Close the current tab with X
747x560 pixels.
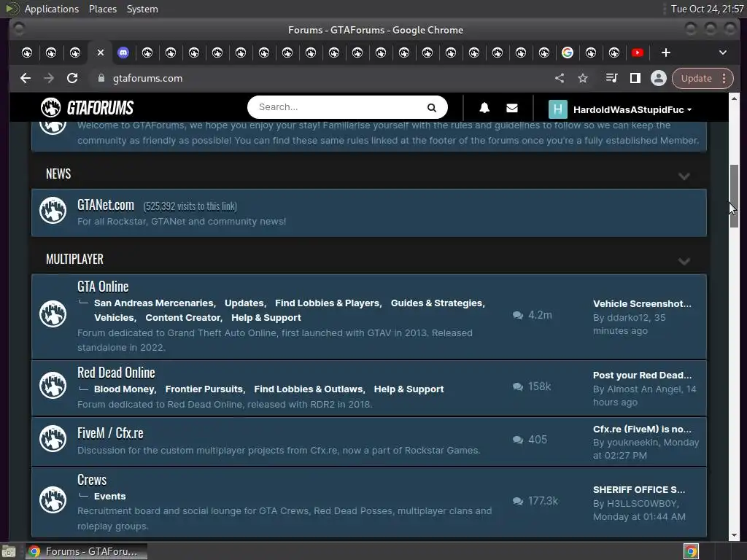101,52
